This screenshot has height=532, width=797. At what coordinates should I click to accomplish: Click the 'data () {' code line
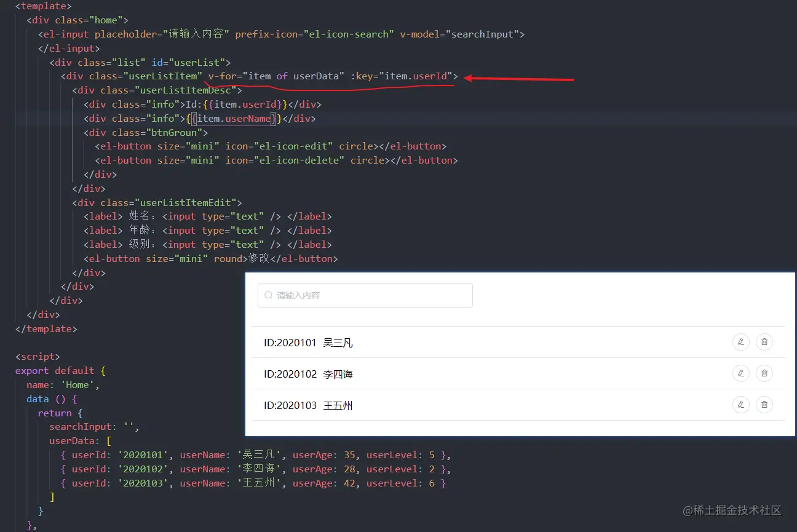52,399
